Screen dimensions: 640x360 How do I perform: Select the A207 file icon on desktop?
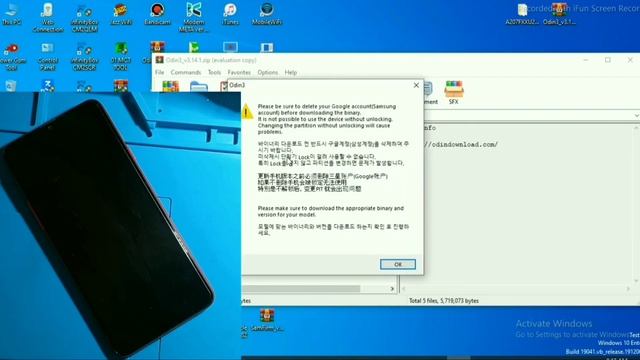point(522,14)
